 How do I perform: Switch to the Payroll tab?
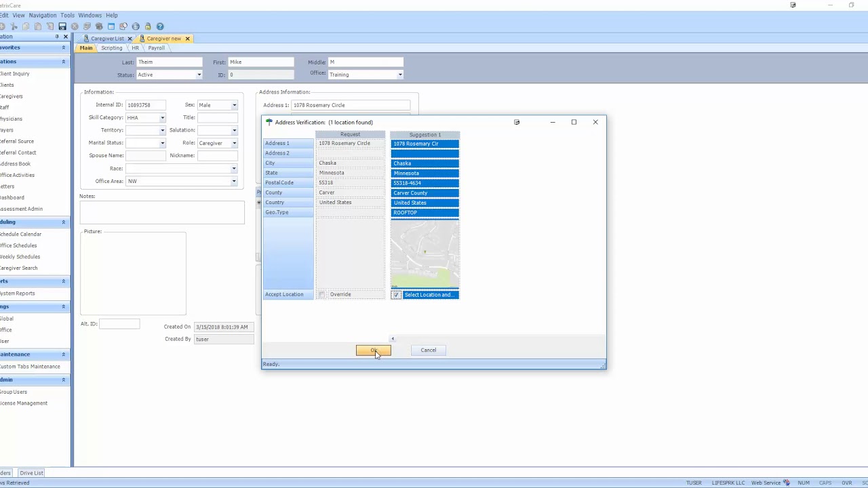(x=156, y=48)
